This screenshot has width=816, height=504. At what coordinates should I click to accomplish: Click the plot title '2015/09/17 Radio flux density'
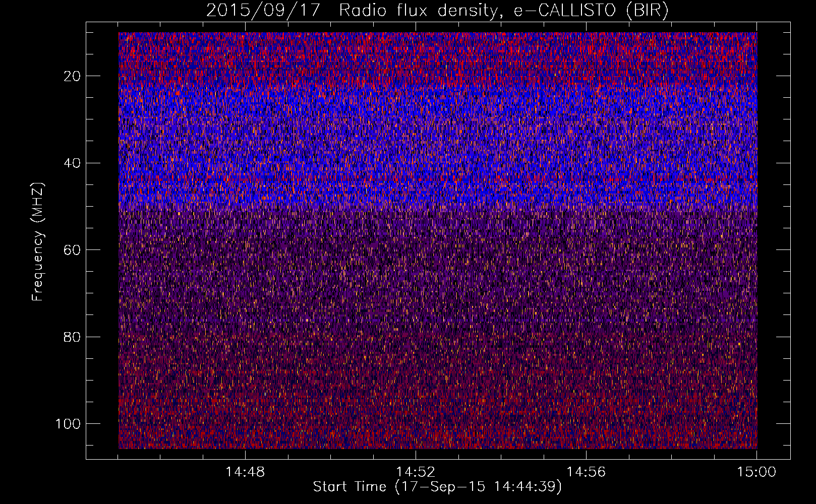pyautogui.click(x=352, y=11)
